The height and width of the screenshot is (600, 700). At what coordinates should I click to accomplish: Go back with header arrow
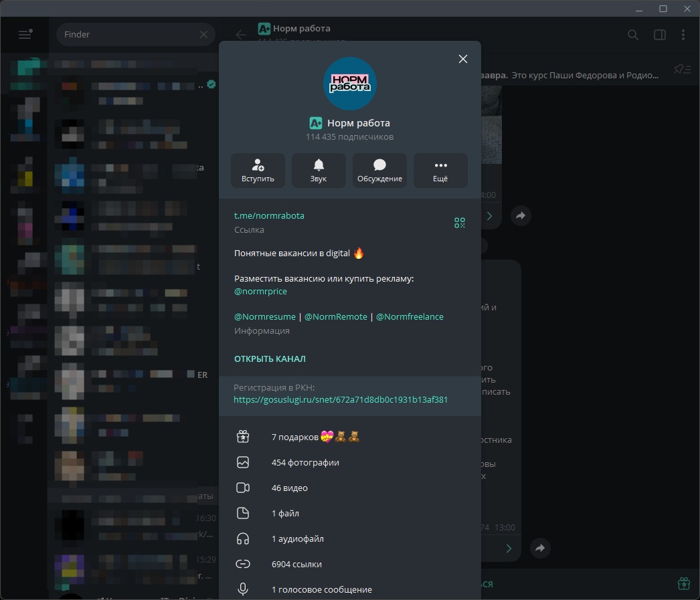point(241,34)
